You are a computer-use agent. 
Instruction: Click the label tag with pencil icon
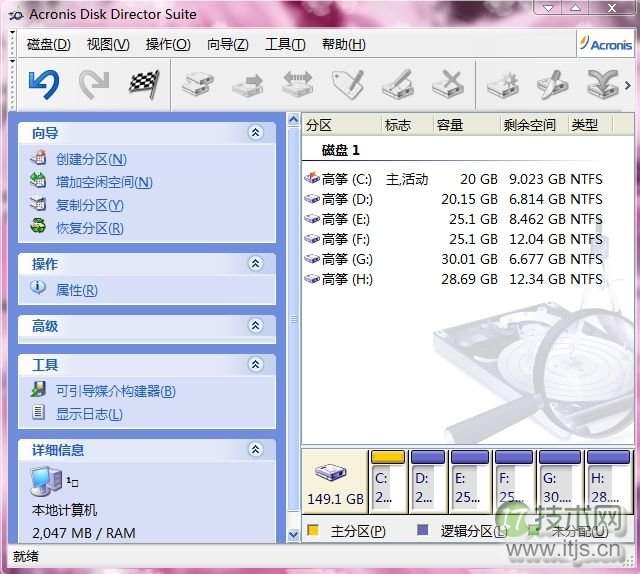(x=348, y=85)
